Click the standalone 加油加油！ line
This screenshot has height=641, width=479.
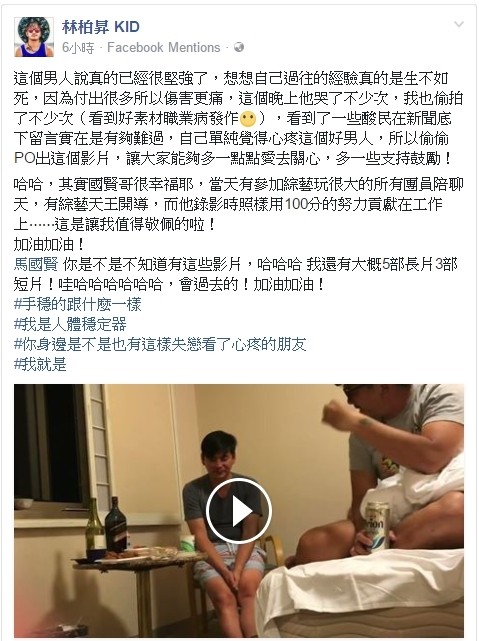click(x=49, y=244)
